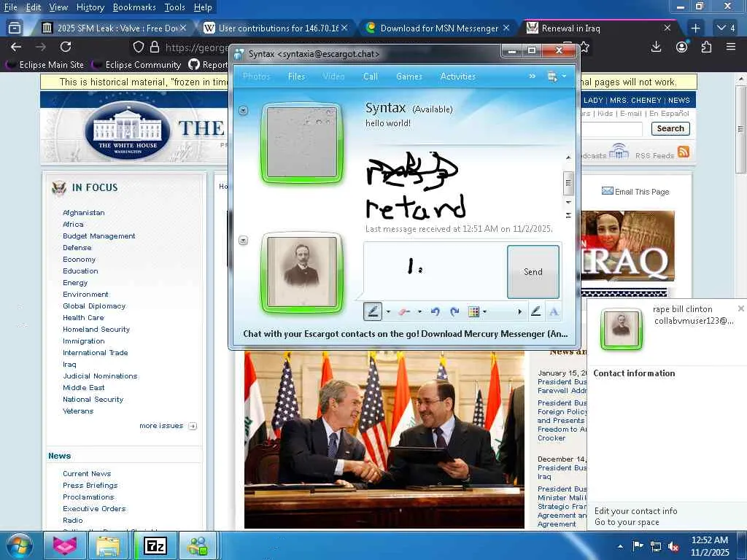Switch to handwriting input mode
The height and width of the screenshot is (560, 747).
pyautogui.click(x=535, y=312)
